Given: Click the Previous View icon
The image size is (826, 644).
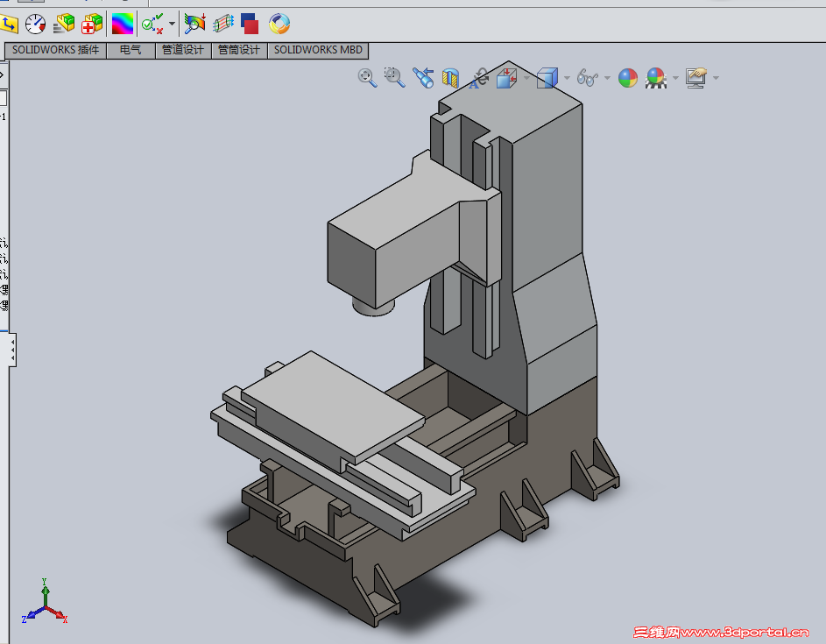Looking at the screenshot, I should (422, 77).
